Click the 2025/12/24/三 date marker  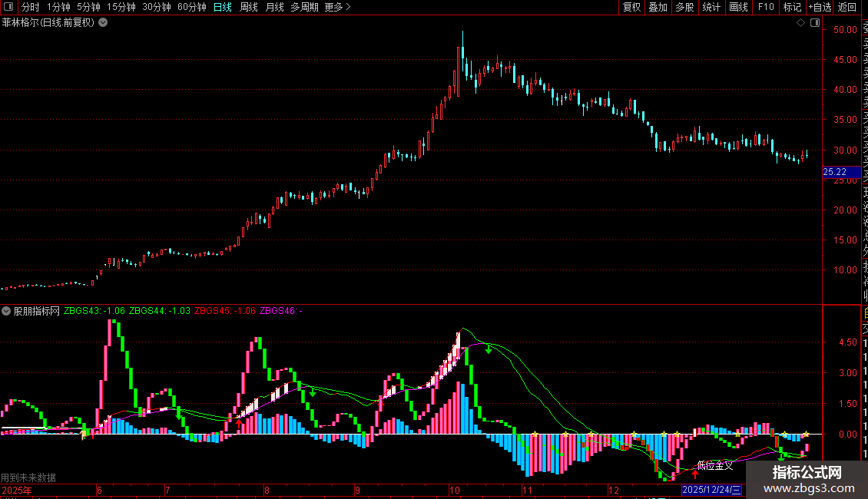pos(711,490)
